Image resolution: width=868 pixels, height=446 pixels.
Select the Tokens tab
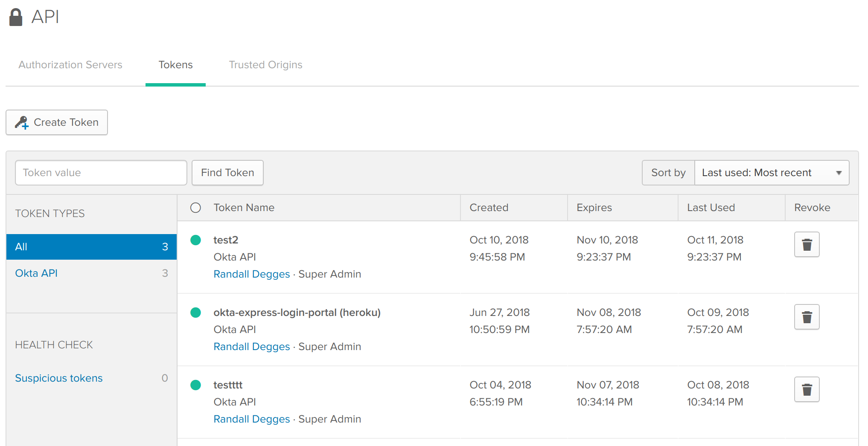(175, 65)
